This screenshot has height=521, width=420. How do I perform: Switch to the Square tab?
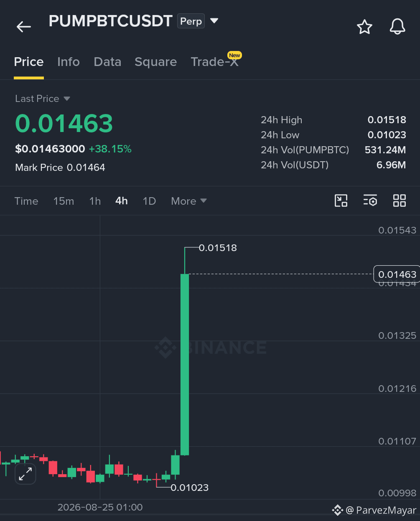tap(155, 62)
